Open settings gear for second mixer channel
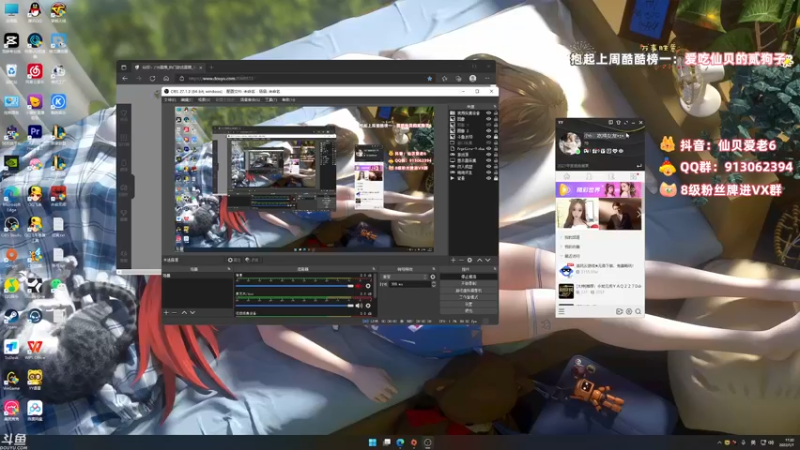The height and width of the screenshot is (450, 800). click(368, 306)
